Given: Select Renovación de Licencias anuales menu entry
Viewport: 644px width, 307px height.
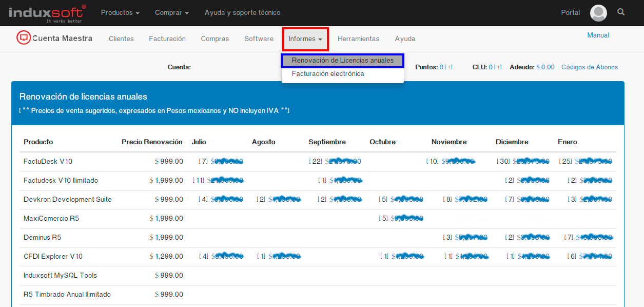Looking at the screenshot, I should 343,61.
